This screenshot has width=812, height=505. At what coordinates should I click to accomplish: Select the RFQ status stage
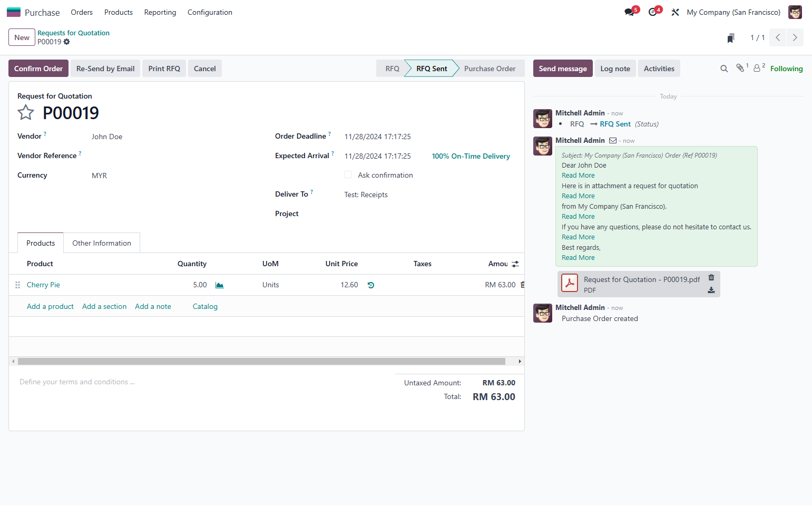(392, 69)
